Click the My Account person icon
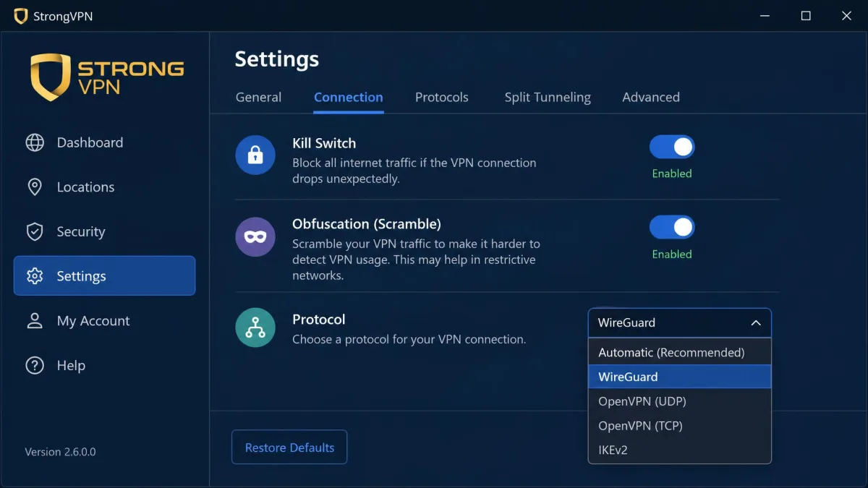 coord(35,320)
